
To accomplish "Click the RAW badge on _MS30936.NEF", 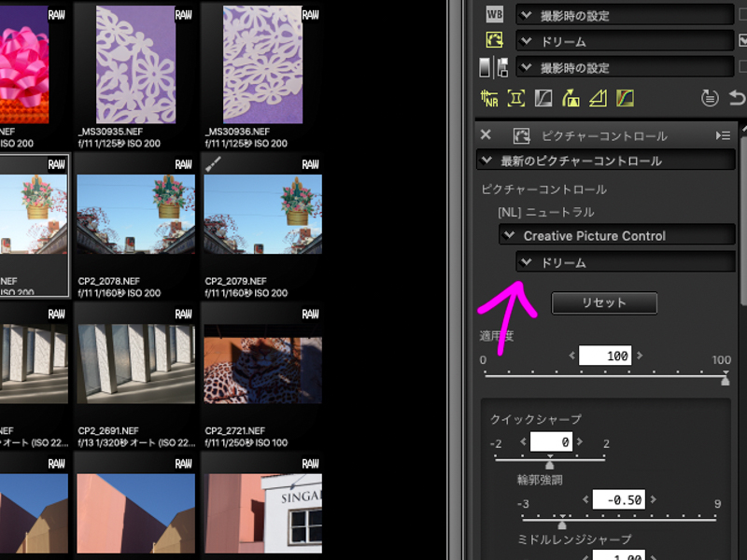I will coord(310,15).
